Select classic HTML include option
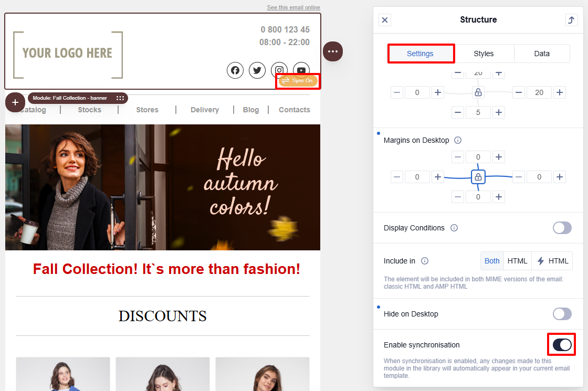The width and height of the screenshot is (588, 391). coord(518,261)
